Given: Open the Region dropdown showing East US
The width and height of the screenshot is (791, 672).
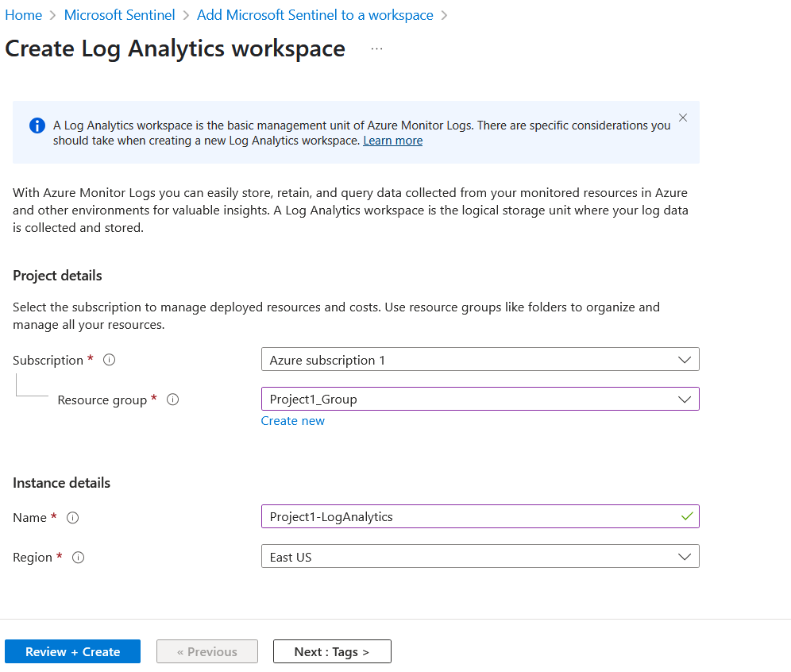Looking at the screenshot, I should (480, 557).
